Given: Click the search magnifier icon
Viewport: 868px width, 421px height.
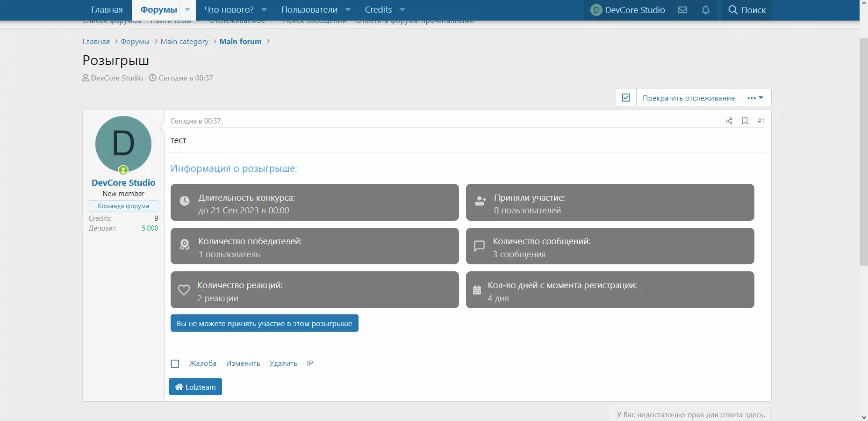Looking at the screenshot, I should pyautogui.click(x=732, y=10).
